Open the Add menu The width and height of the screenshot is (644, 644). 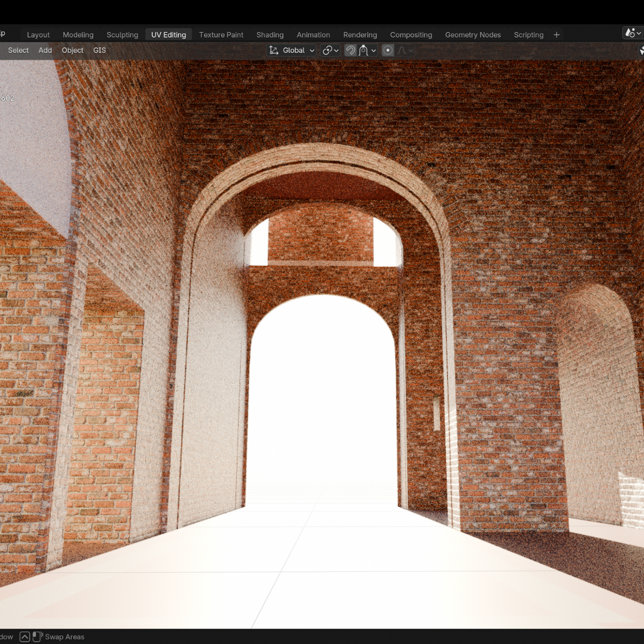tap(45, 51)
